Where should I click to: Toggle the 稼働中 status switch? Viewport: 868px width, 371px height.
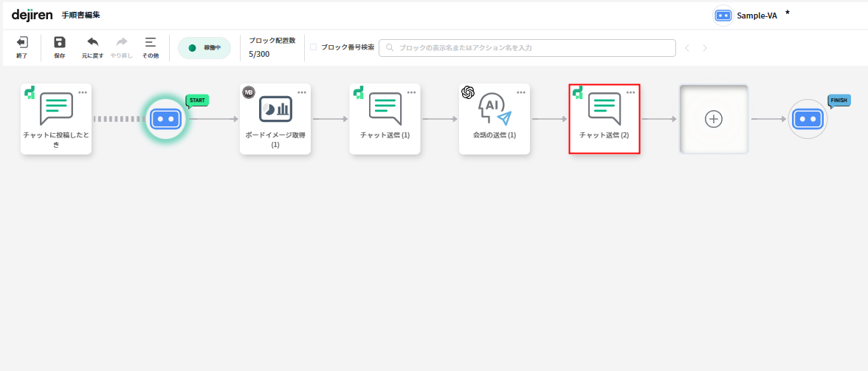204,48
